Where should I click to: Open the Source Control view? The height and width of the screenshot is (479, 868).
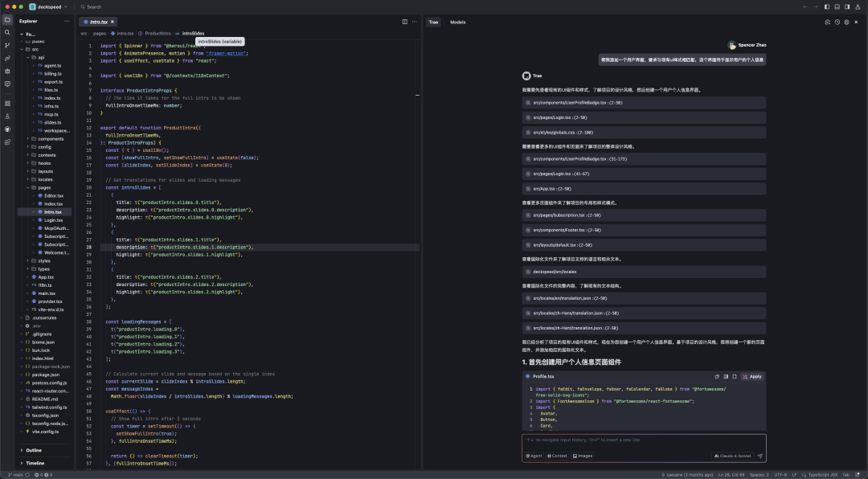(x=7, y=45)
